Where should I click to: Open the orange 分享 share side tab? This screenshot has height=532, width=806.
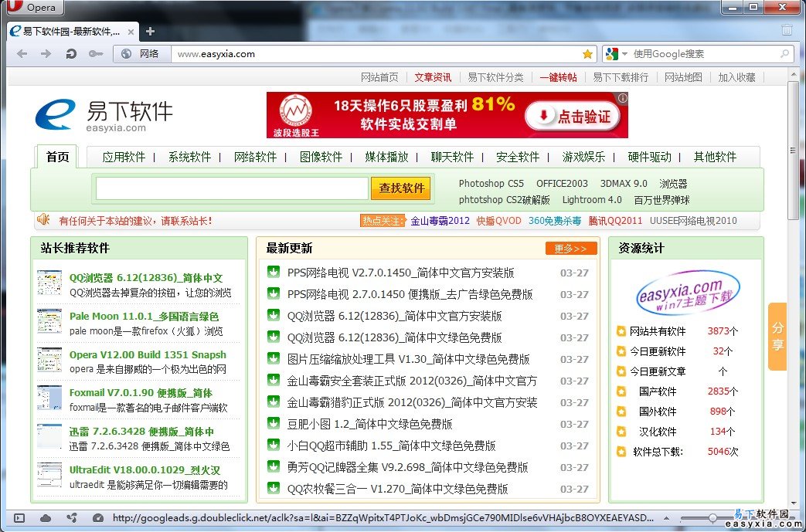777,337
